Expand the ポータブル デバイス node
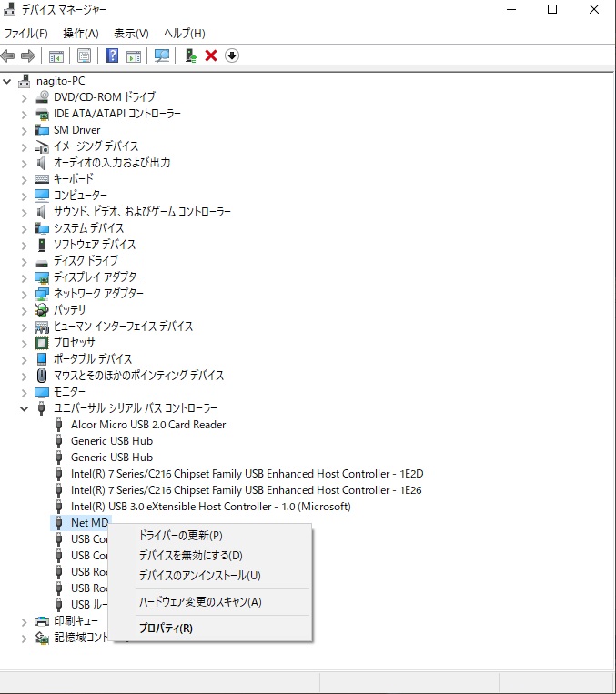 tap(25, 360)
